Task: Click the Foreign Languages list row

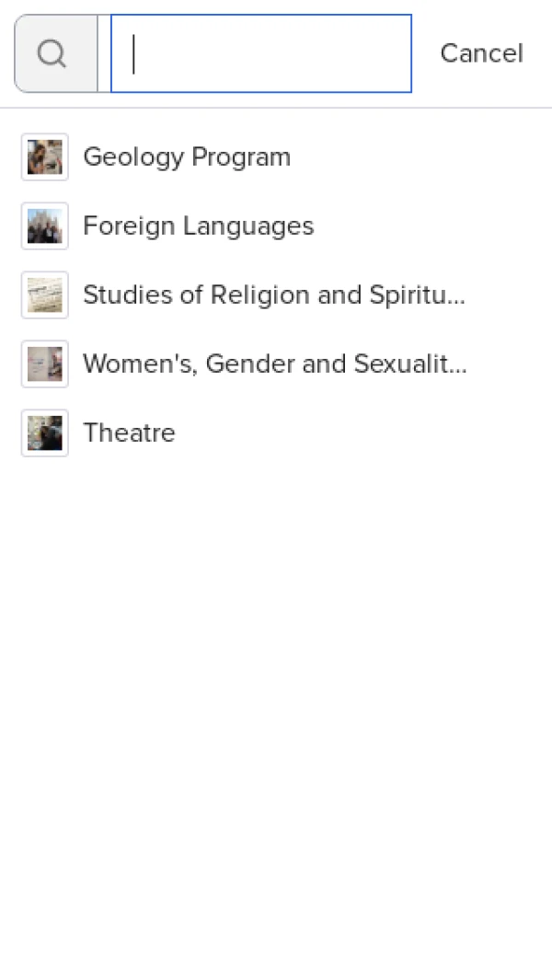Action: 198,225
